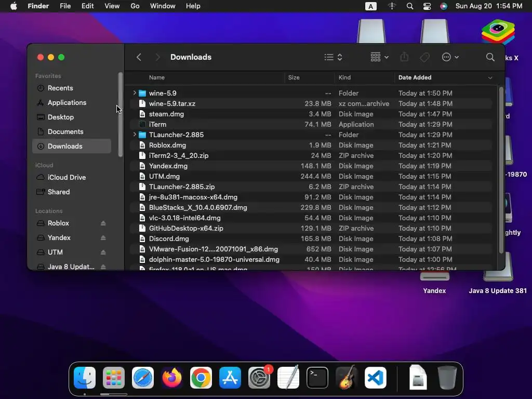Open the Apple menu

pos(14,6)
